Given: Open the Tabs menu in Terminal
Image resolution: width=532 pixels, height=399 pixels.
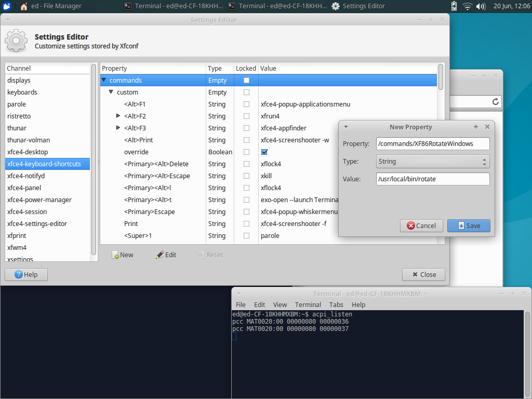Looking at the screenshot, I should (336, 304).
